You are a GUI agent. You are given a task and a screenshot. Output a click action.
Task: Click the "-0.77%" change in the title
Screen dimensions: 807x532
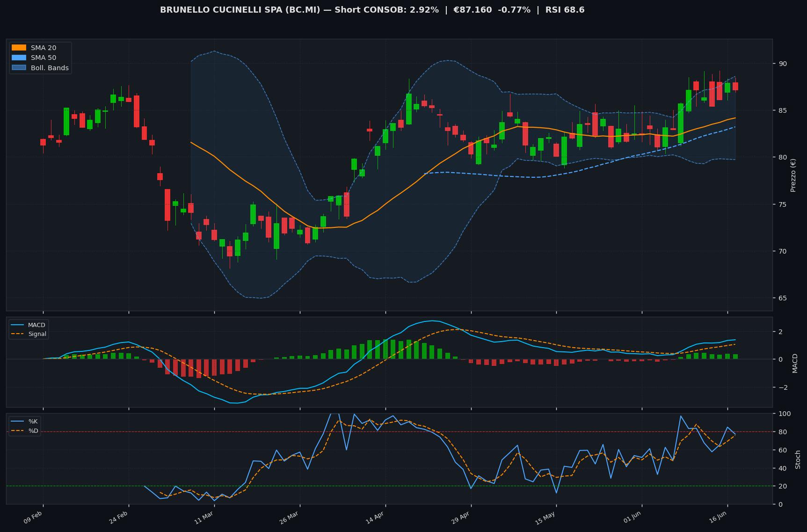coord(514,10)
